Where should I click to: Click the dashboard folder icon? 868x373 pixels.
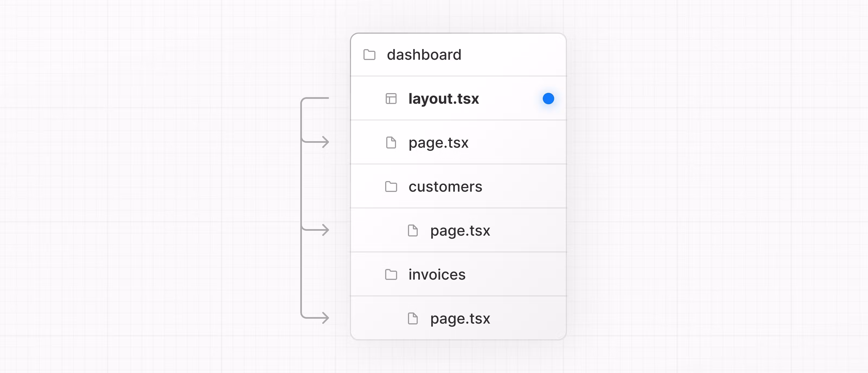coord(369,55)
